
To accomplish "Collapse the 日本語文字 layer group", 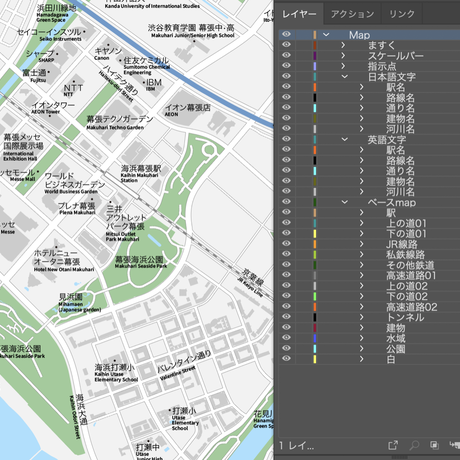I will pyautogui.click(x=345, y=76).
